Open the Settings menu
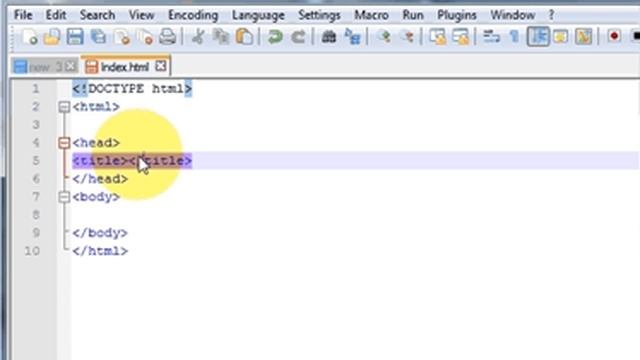This screenshot has height=360, width=640. (319, 15)
